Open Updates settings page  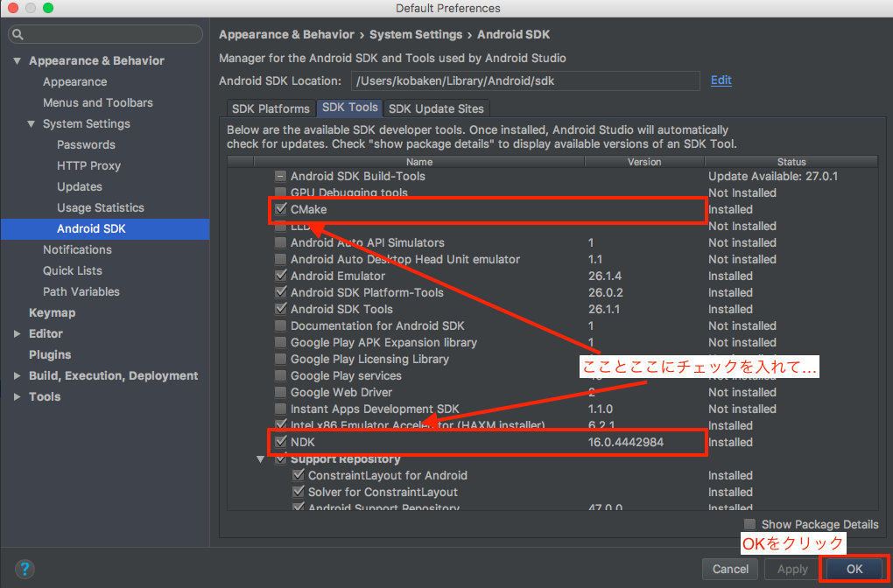tap(79, 187)
